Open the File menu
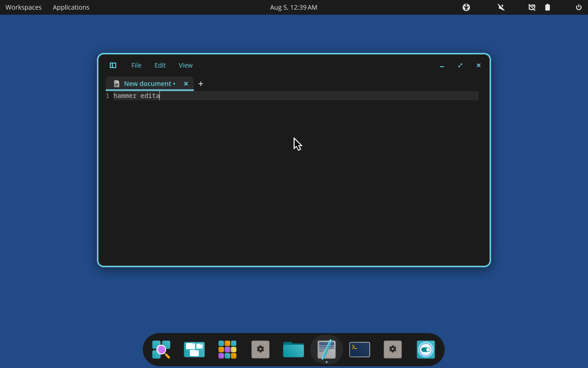Image resolution: width=588 pixels, height=368 pixels. (136, 65)
